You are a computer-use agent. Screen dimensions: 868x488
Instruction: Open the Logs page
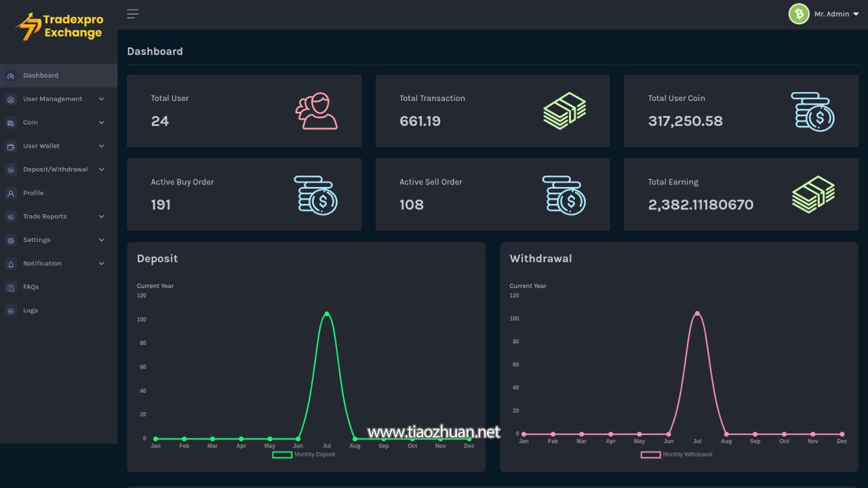click(x=31, y=310)
